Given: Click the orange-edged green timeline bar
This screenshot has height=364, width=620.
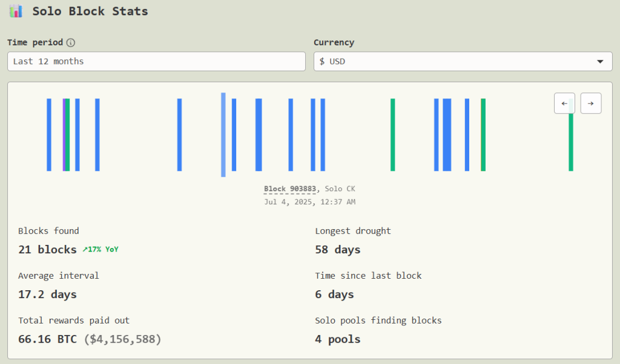Looking at the screenshot, I should (483, 134).
